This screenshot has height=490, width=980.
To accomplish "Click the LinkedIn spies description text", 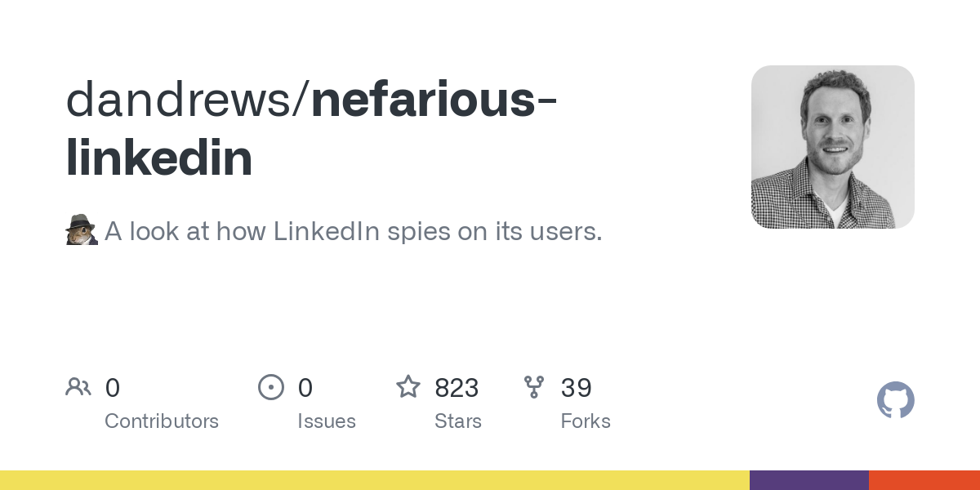I will 354,231.
